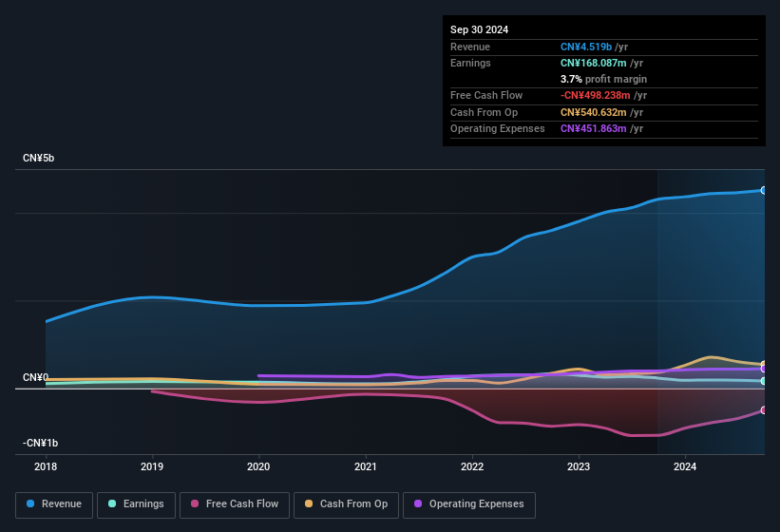Toggle the Operating Expenses legend button

tap(469, 505)
